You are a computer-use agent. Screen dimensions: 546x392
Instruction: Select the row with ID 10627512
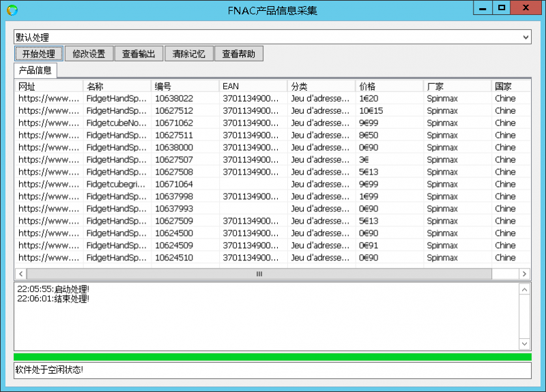coord(273,110)
